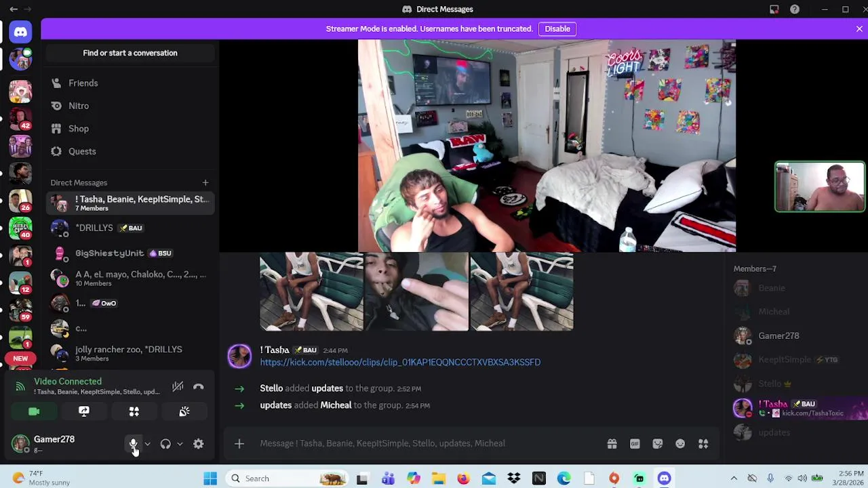Image resolution: width=868 pixels, height=488 pixels.
Task: Open the Discord home Direct Messages icon
Action: coord(20,32)
